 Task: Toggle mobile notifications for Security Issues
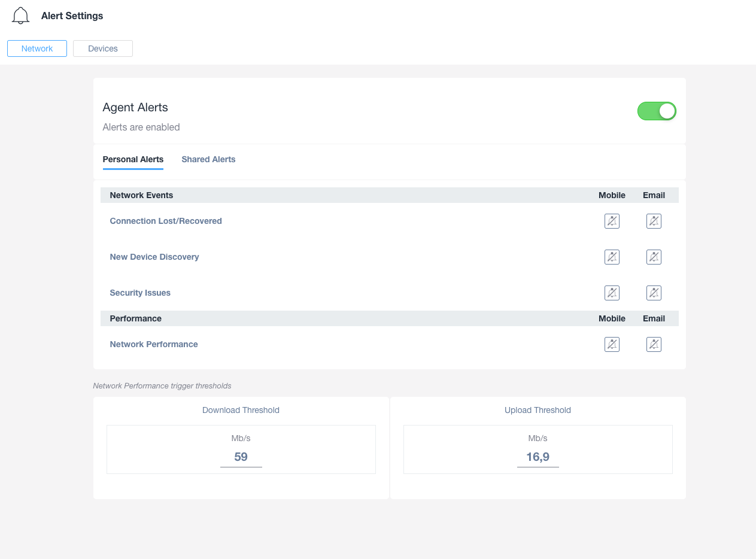pos(612,293)
